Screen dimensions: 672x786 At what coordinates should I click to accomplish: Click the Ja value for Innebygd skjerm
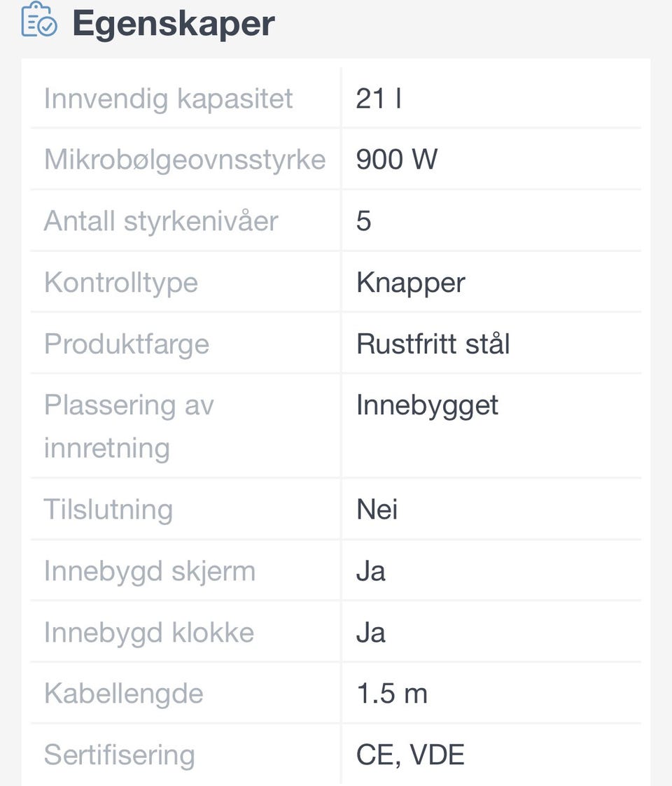click(x=370, y=571)
